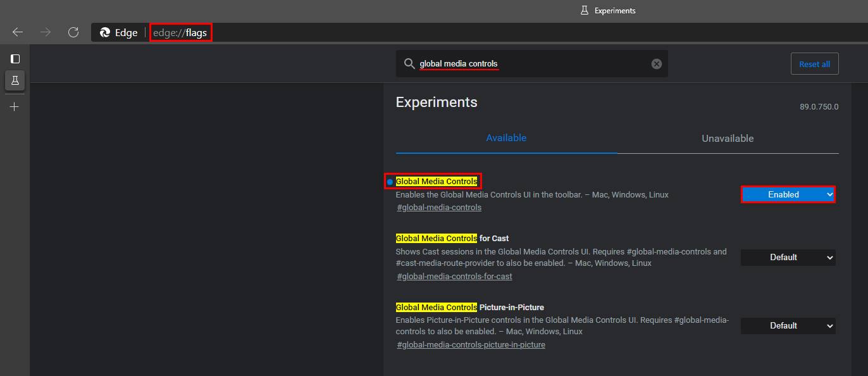
Task: Switch to the Available tab
Action: 506,138
